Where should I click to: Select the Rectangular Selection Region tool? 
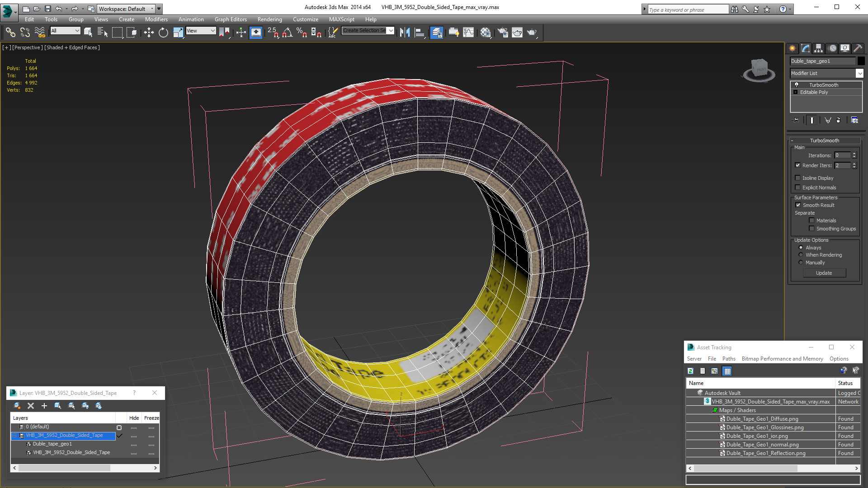(x=117, y=32)
